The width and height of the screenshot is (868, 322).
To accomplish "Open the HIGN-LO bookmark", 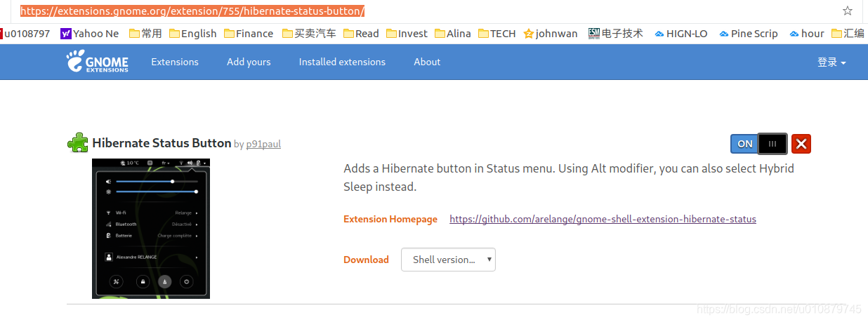I will [681, 33].
